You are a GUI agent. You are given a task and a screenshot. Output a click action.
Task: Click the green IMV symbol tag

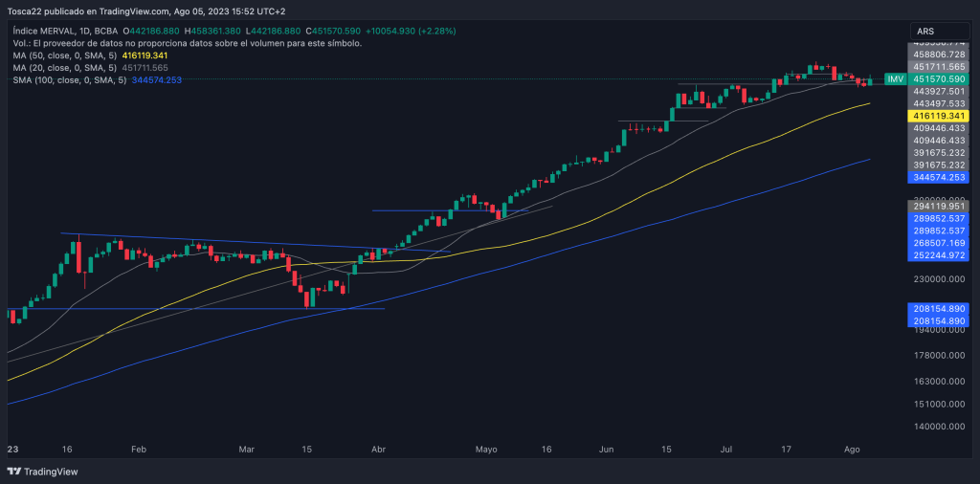tap(895, 78)
